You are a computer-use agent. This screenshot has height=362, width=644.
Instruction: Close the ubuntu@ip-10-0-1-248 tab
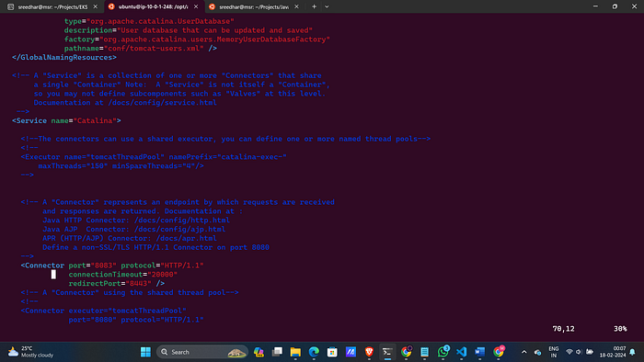coord(196,6)
